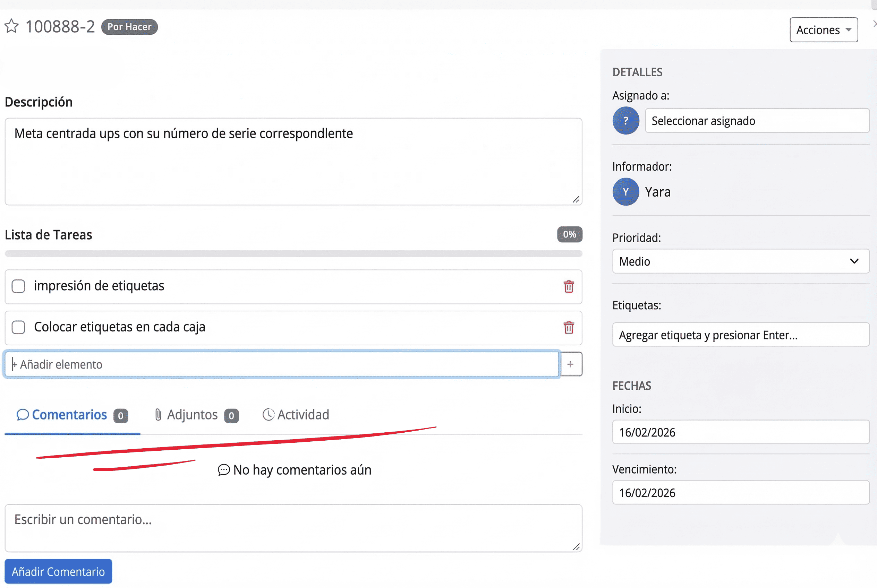Open the Actividad tab
The image size is (877, 588).
[296, 415]
